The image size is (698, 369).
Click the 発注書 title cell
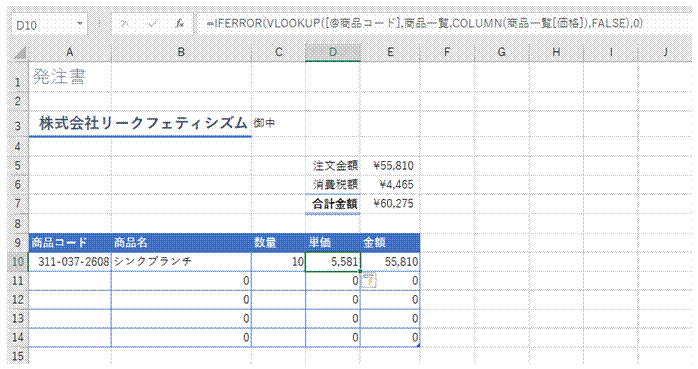click(x=70, y=77)
